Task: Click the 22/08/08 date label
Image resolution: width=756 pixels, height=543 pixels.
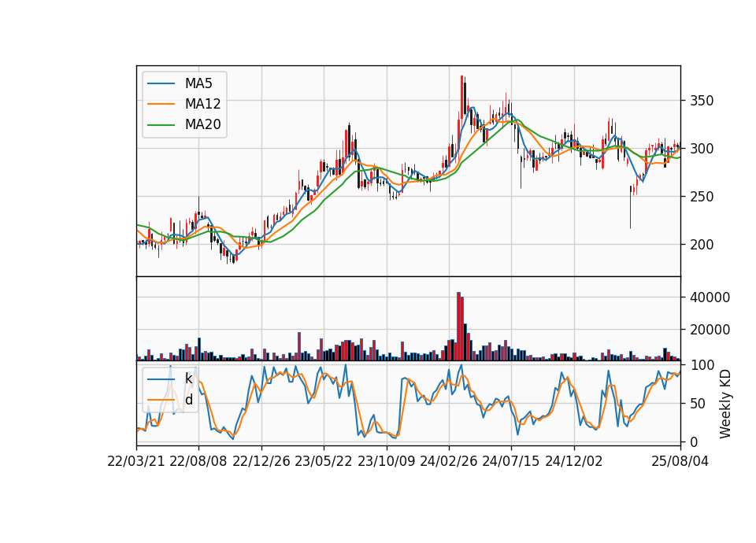Action: [x=198, y=461]
